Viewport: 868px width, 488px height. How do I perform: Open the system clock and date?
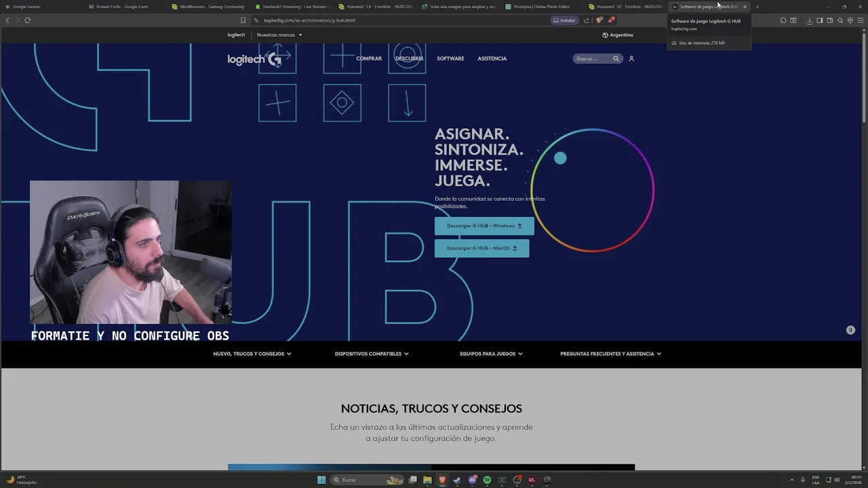tap(852, 480)
